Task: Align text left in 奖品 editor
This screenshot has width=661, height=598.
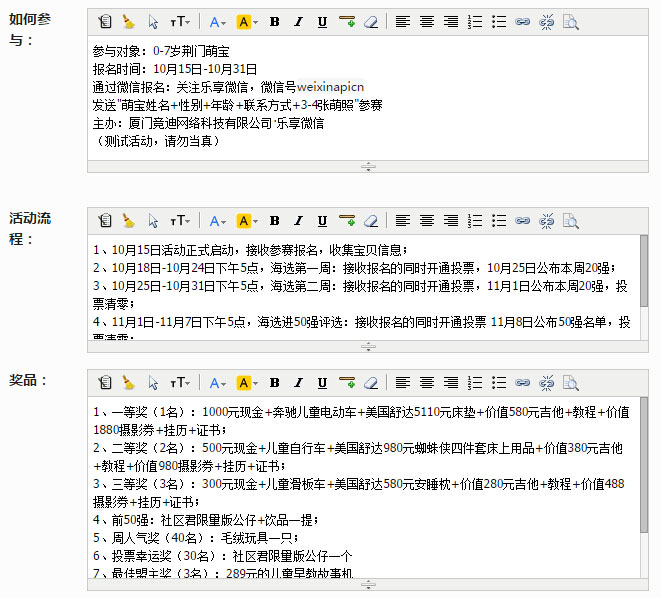Action: 402,382
